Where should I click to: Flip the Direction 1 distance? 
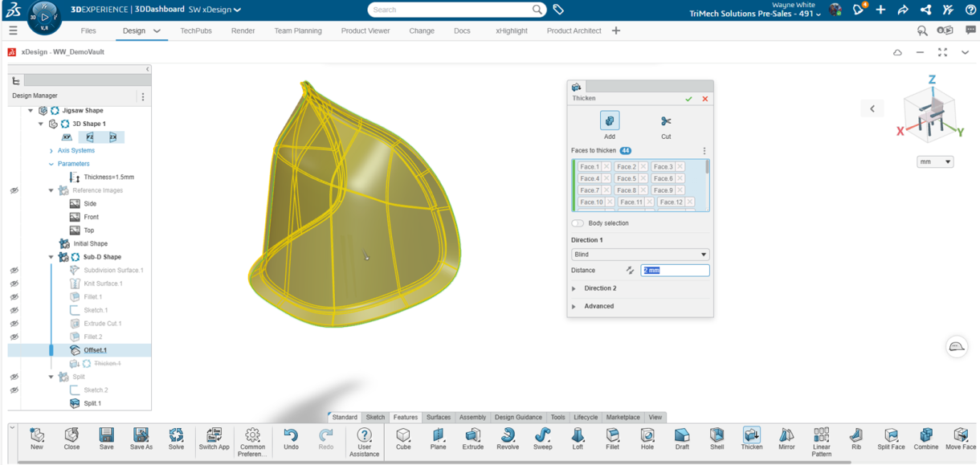630,271
